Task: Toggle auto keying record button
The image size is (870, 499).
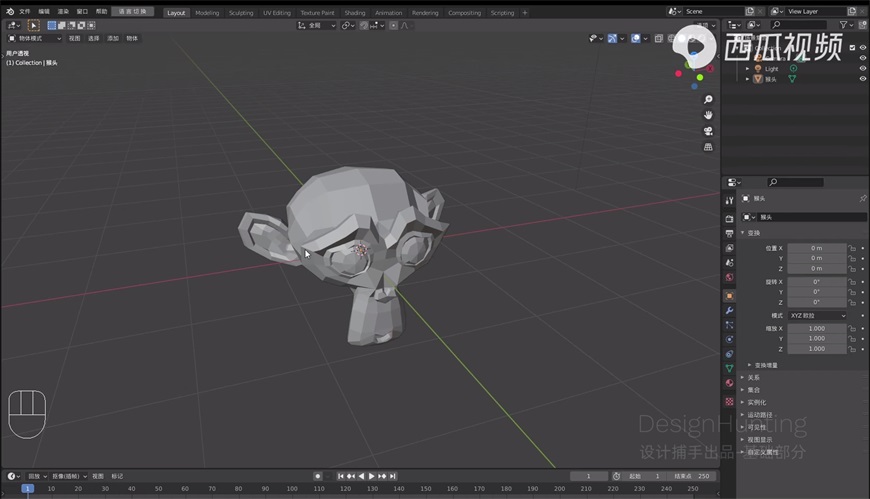Action: coord(318,476)
